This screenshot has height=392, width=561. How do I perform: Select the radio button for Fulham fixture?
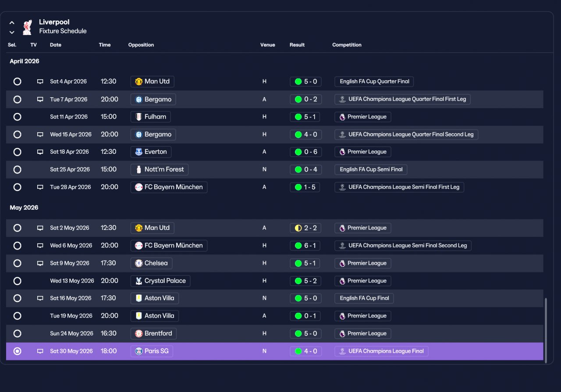point(17,117)
